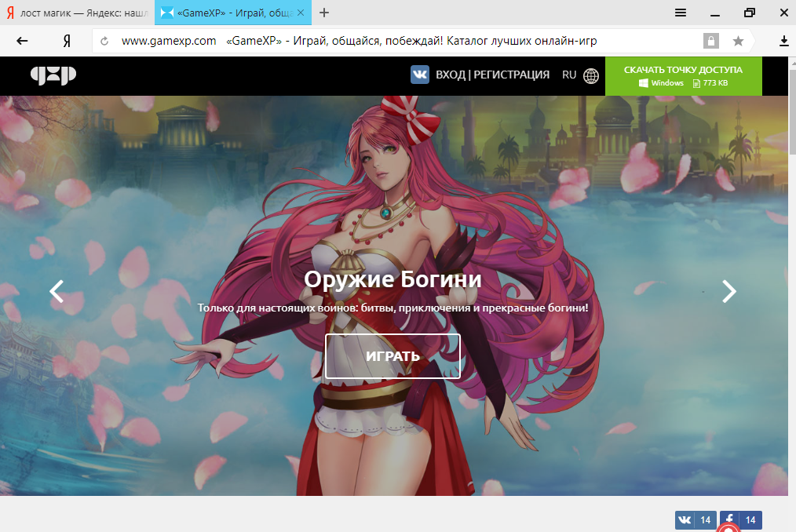Click the padlock site security icon

pyautogui.click(x=710, y=41)
